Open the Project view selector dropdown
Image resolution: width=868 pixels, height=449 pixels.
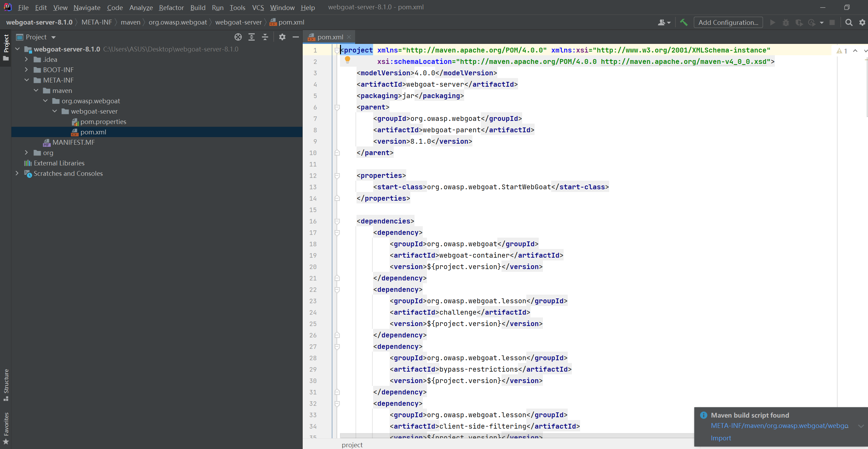(36, 37)
